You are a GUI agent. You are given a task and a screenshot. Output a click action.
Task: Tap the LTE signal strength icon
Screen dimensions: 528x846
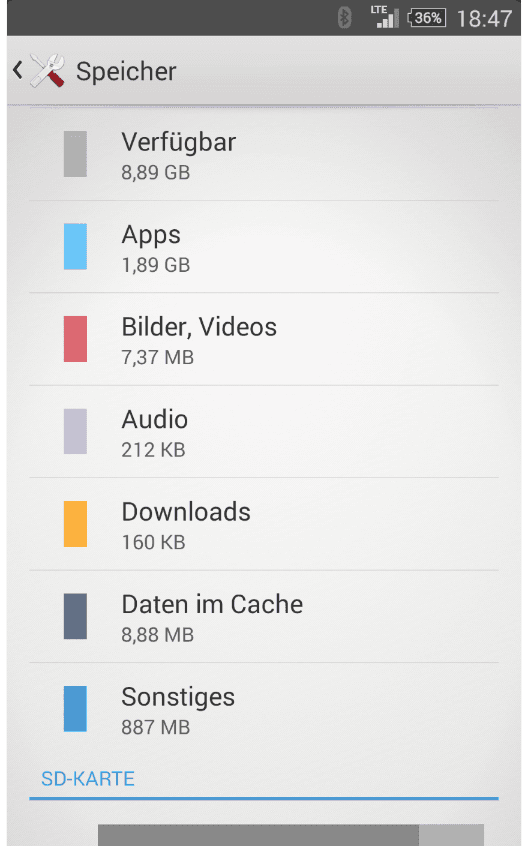tap(384, 17)
